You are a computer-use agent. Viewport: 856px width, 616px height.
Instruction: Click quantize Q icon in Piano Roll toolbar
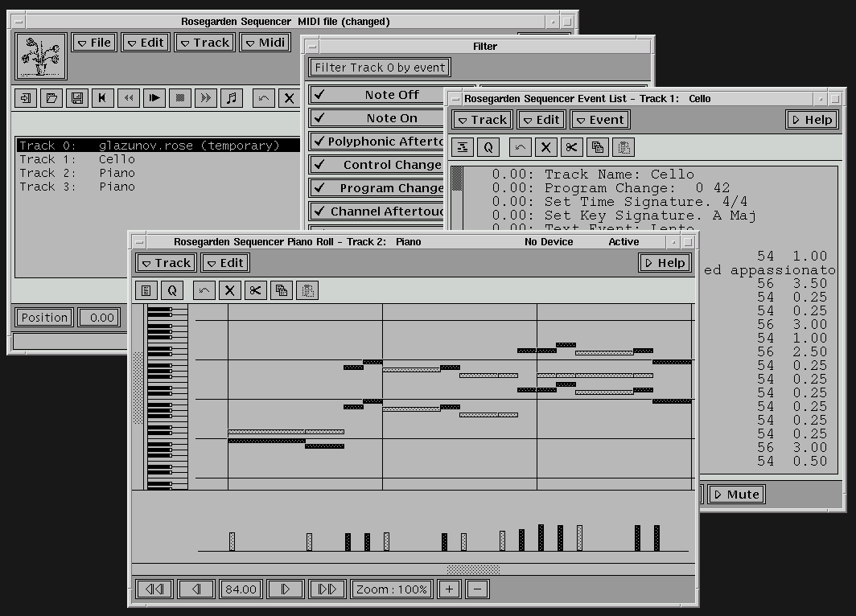click(172, 290)
